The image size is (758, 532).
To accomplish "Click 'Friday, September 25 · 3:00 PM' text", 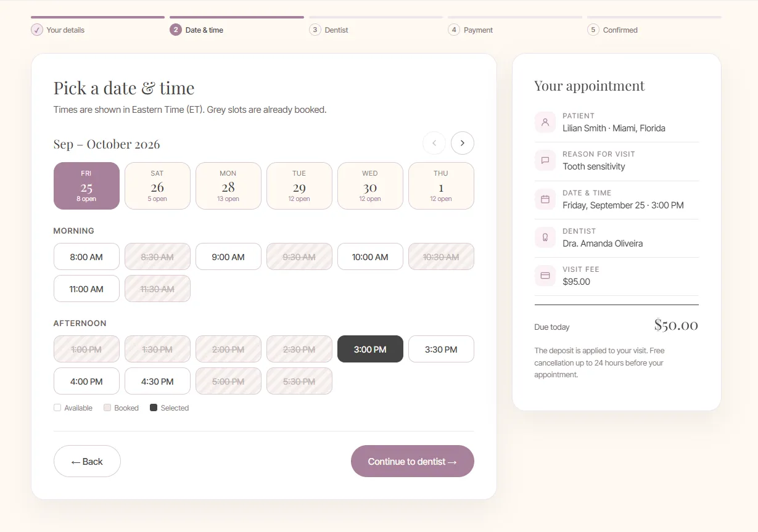I will click(623, 205).
